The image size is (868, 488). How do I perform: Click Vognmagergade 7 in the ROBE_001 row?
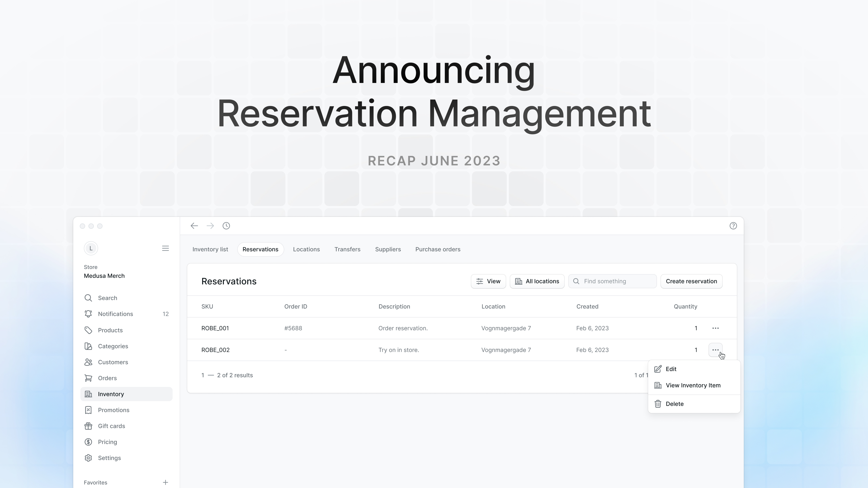(x=506, y=328)
